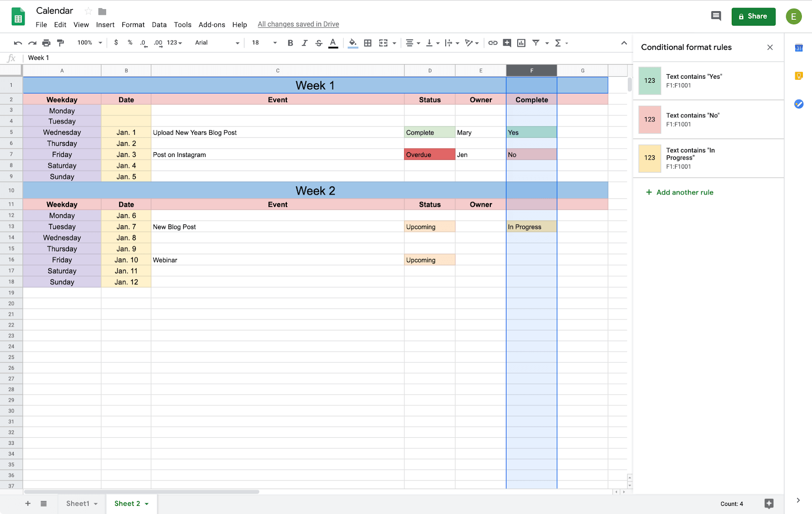812x514 pixels.
Task: Add a new sheet
Action: point(28,503)
